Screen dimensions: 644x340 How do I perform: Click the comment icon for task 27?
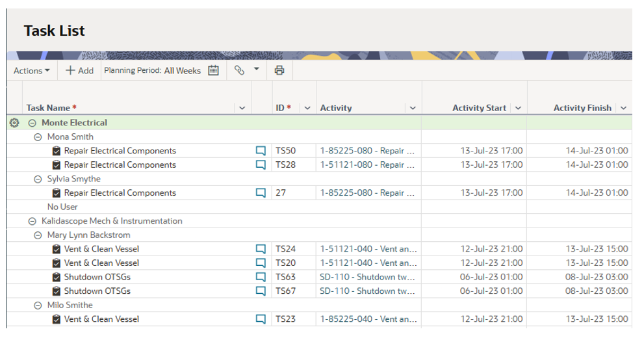261,193
